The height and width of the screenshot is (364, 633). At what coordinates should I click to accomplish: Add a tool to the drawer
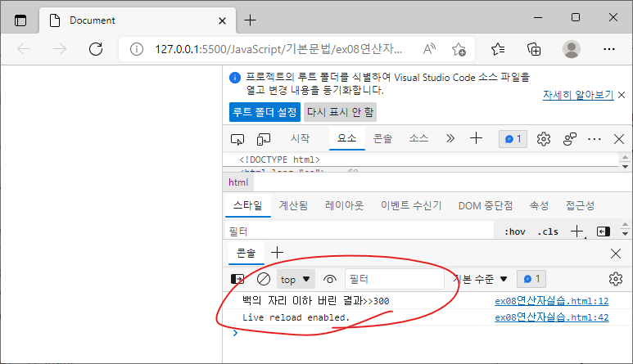click(277, 253)
